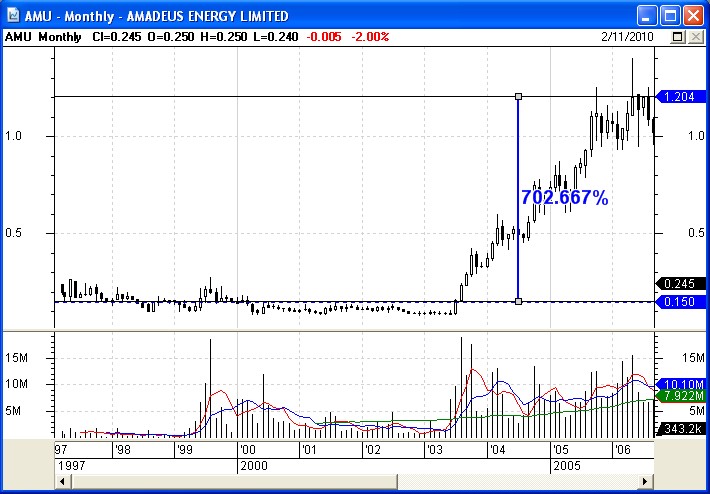Click the 2/11/2010 date label
Viewport: 710px width, 494px height.
tap(628, 37)
